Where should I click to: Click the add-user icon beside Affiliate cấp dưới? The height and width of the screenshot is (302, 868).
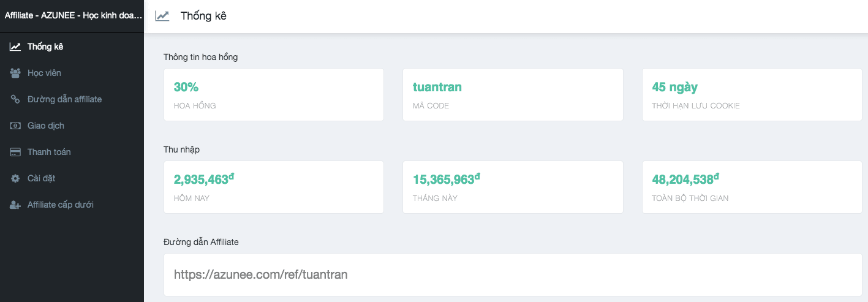15,205
